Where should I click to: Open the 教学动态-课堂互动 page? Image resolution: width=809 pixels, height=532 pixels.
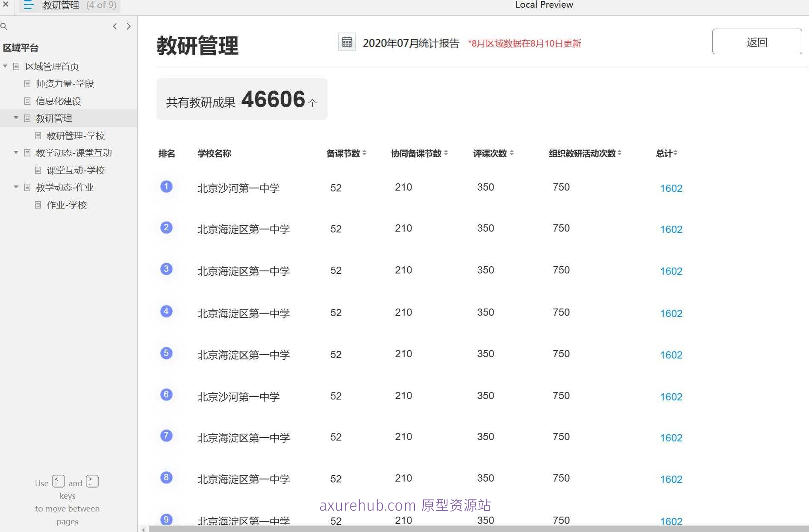tap(74, 153)
